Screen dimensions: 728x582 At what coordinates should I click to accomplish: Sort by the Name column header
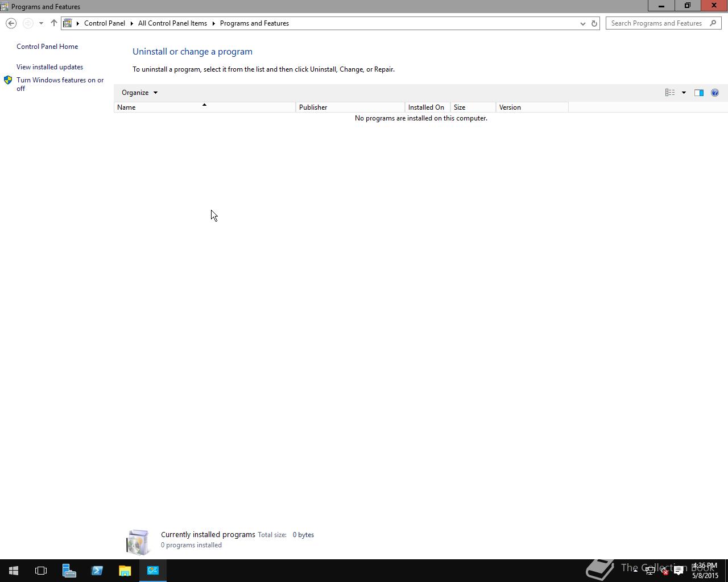(x=205, y=107)
